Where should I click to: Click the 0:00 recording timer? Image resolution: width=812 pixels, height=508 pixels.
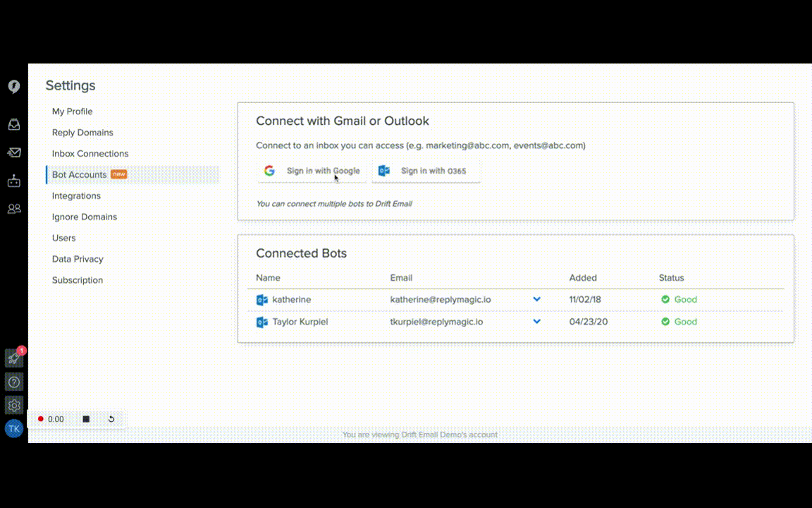coord(56,419)
